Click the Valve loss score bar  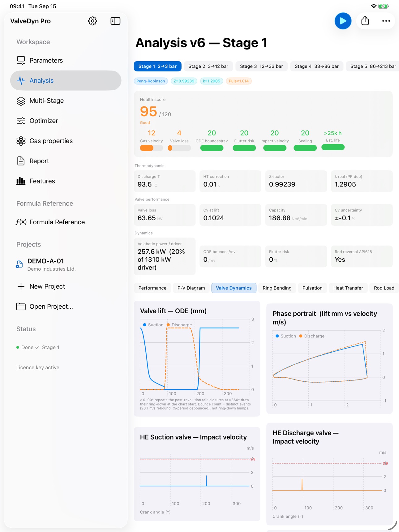(x=179, y=148)
